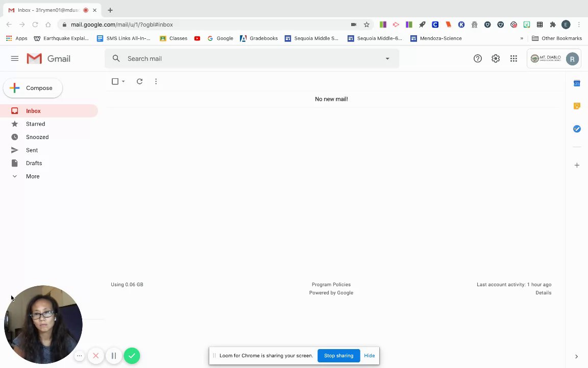Click the address bar URL

pyautogui.click(x=122, y=25)
